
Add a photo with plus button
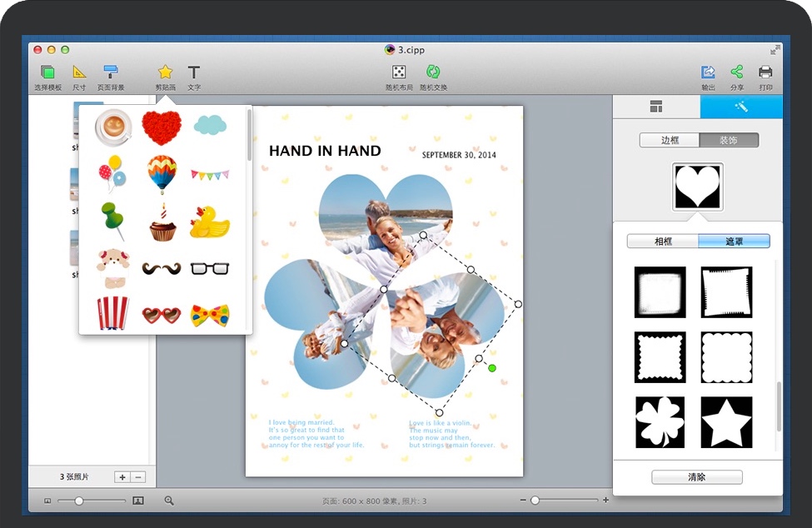122,477
